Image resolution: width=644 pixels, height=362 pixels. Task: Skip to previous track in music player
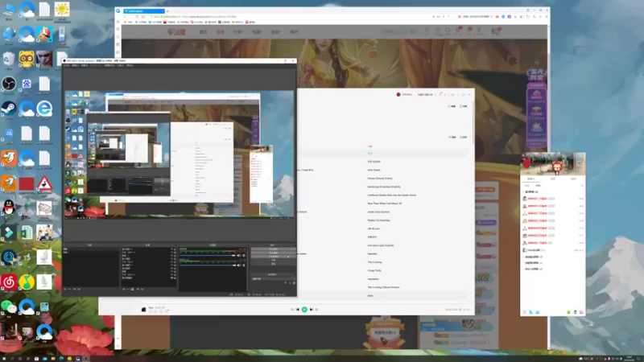point(297,310)
